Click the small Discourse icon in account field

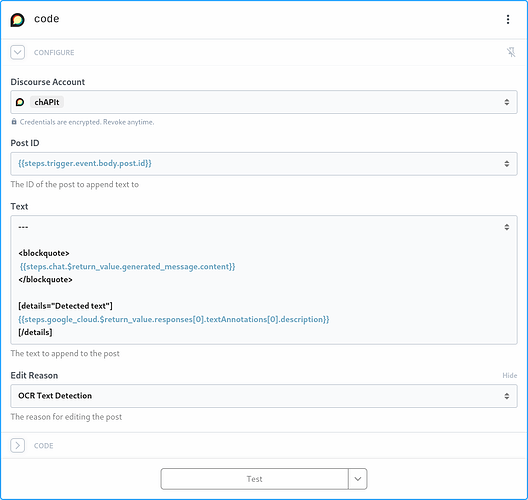point(20,102)
